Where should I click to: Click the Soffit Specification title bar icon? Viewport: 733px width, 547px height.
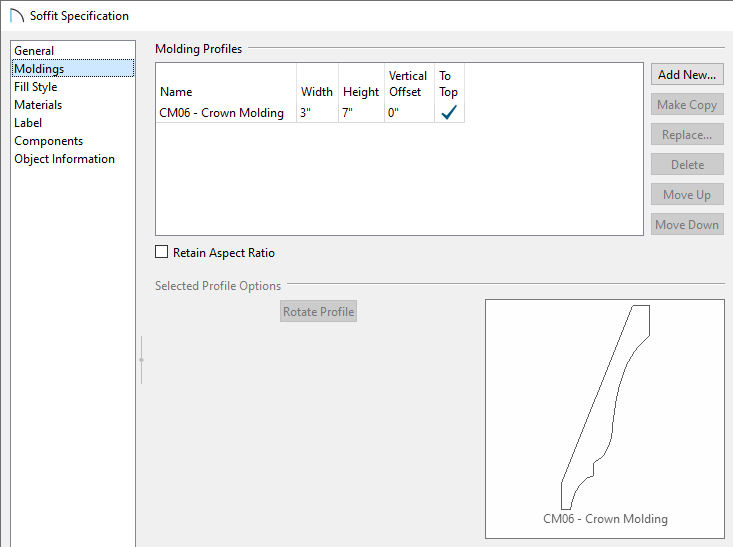16,16
